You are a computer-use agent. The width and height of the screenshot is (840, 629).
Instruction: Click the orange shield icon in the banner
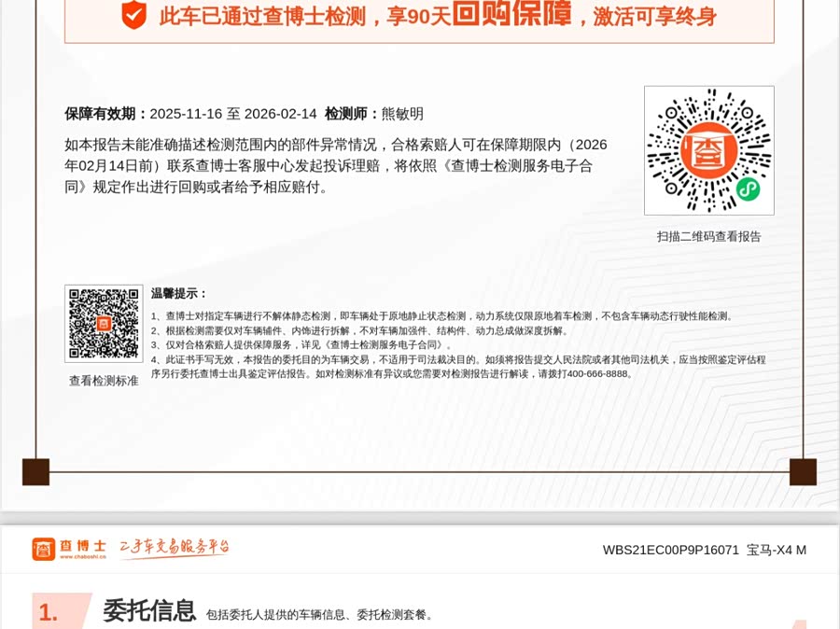[x=134, y=15]
